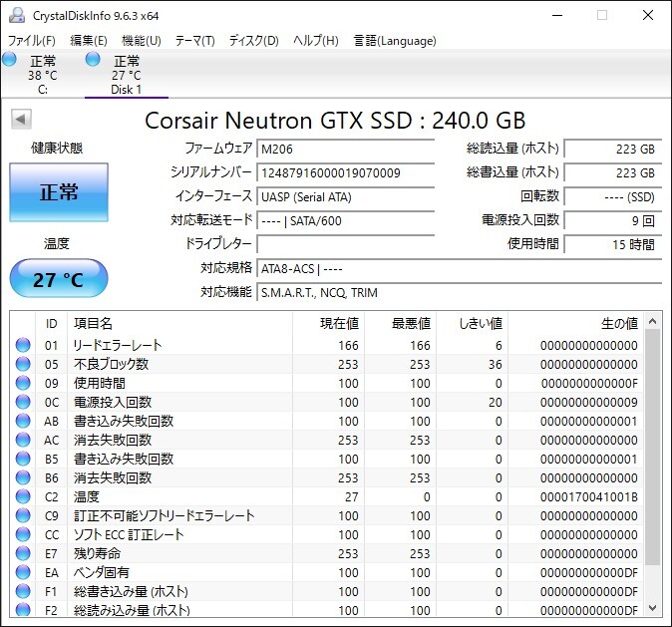Image resolution: width=672 pixels, height=627 pixels.
Task: Click the 総読込量 (ホスト) value 223 GB
Action: click(x=613, y=149)
